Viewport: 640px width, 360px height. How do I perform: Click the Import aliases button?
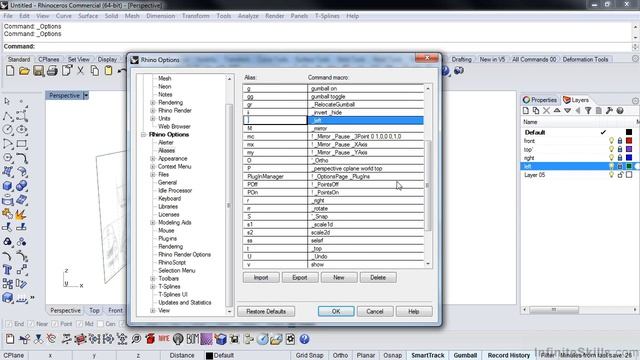(x=261, y=278)
